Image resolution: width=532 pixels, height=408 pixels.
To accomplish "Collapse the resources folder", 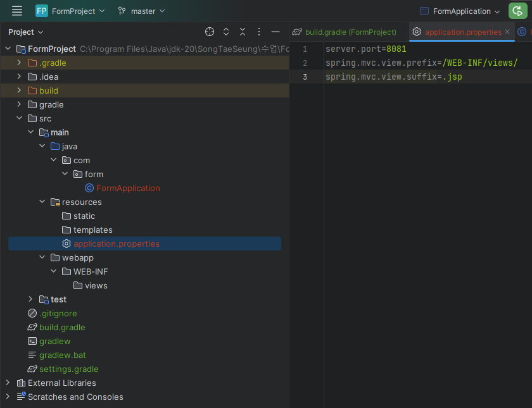I will coord(42,201).
